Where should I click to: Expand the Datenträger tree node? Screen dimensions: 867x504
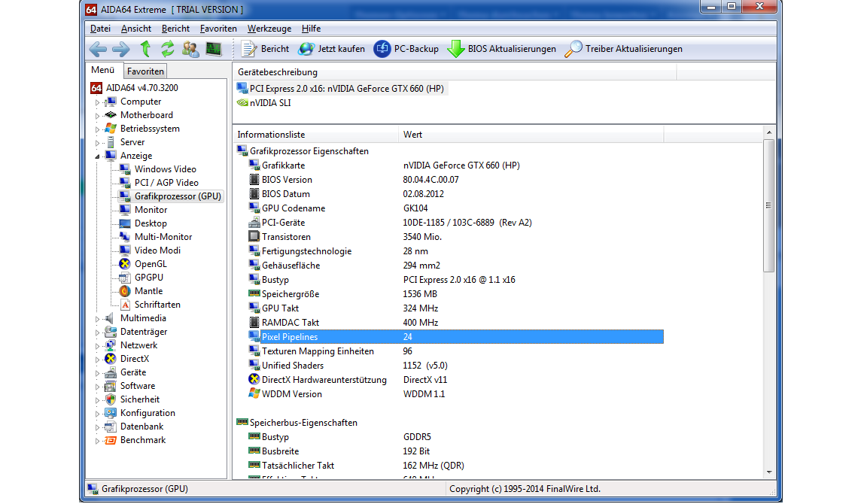tap(97, 332)
